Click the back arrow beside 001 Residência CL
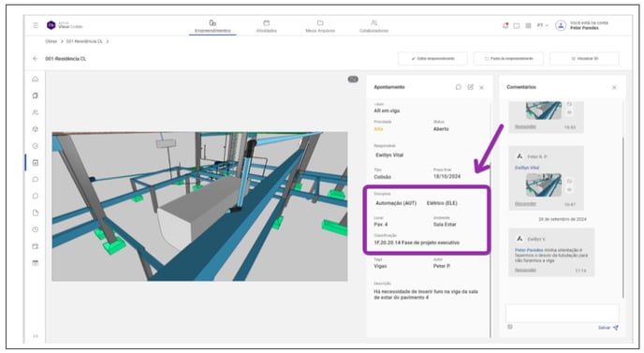 36,58
